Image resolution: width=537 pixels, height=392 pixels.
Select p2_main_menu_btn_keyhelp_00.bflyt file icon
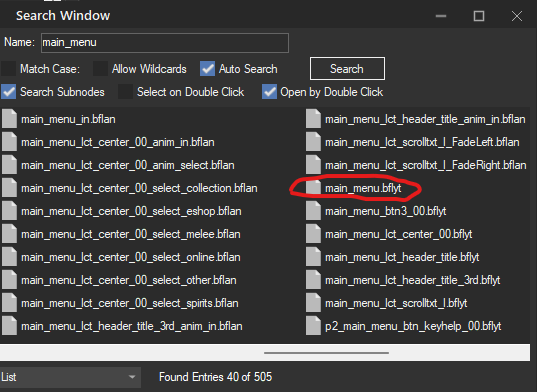pos(313,326)
